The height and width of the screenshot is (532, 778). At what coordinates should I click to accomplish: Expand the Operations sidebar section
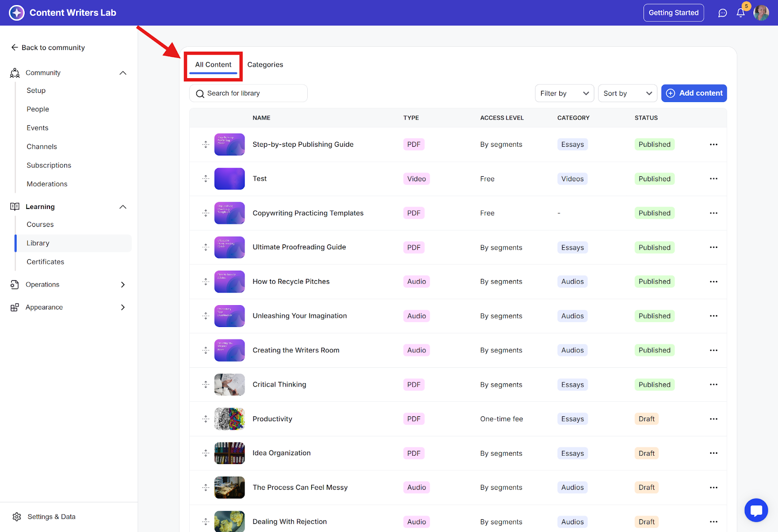123,285
